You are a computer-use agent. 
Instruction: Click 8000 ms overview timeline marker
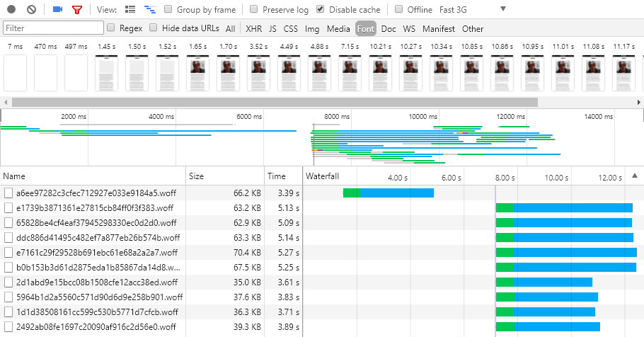click(337, 116)
